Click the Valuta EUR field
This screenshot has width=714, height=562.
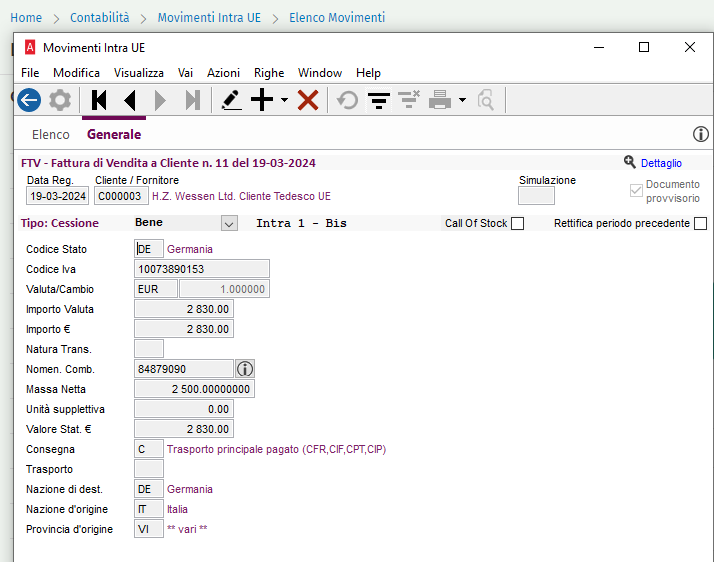click(x=156, y=289)
